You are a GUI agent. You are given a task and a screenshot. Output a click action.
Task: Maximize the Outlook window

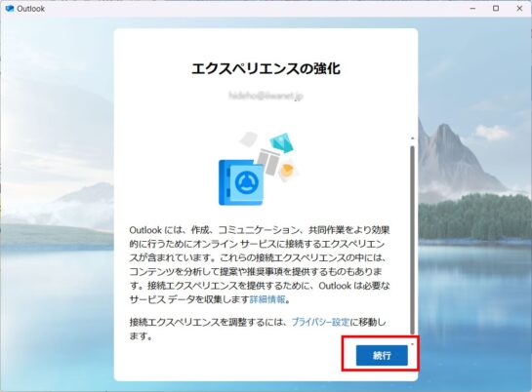(496, 9)
